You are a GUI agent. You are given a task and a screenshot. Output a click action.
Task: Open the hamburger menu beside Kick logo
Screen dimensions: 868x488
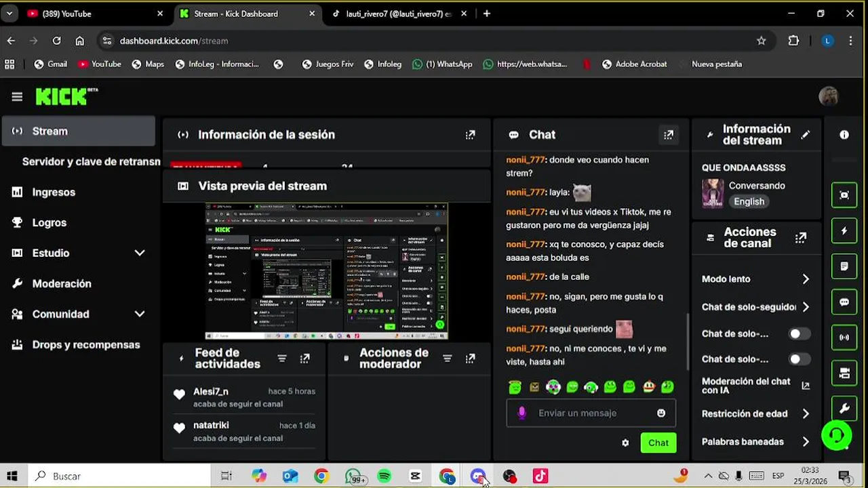[17, 97]
